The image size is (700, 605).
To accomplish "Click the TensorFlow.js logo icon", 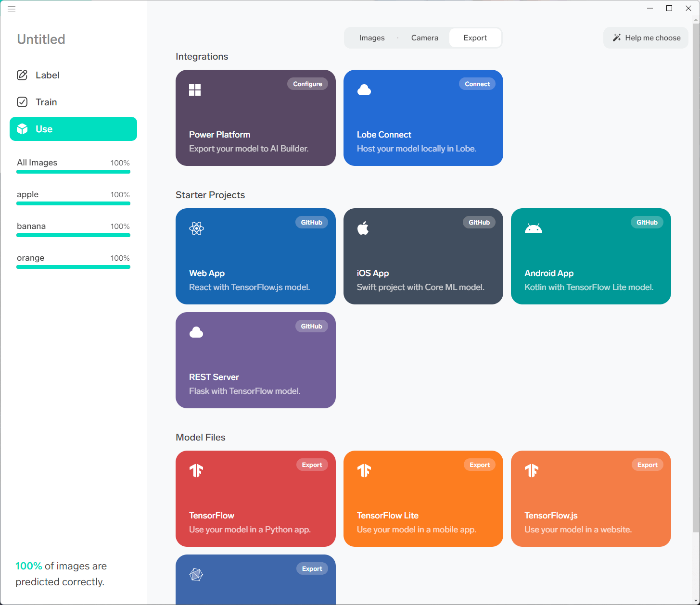I will click(x=532, y=470).
